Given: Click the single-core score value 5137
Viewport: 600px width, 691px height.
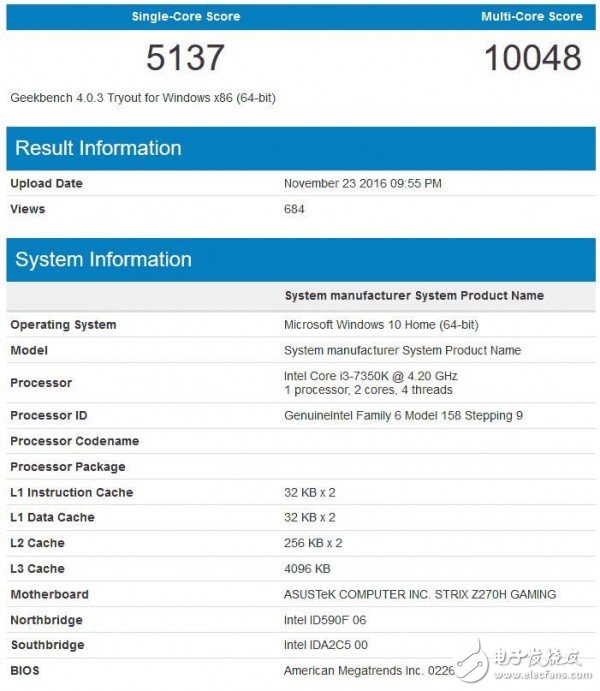Looking at the screenshot, I should point(185,58).
